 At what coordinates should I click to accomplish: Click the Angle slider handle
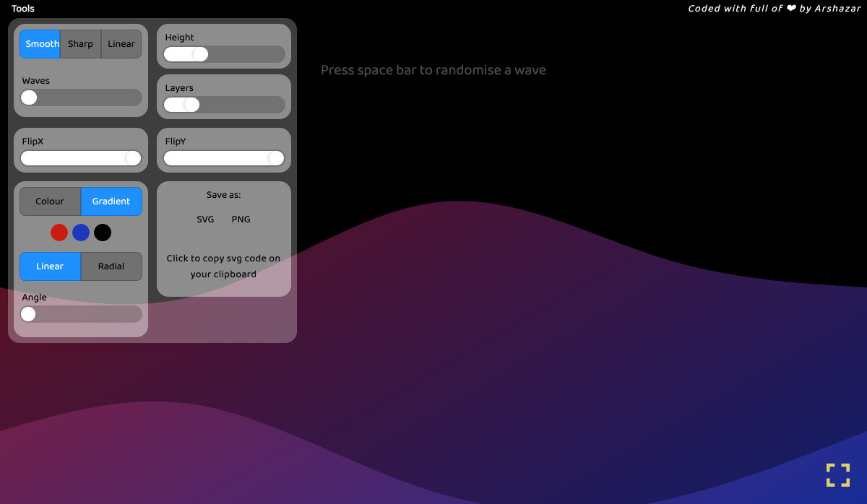[x=28, y=314]
